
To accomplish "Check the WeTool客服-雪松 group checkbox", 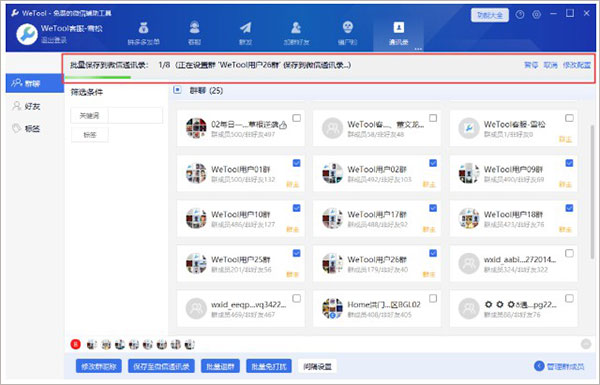I will tap(569, 118).
